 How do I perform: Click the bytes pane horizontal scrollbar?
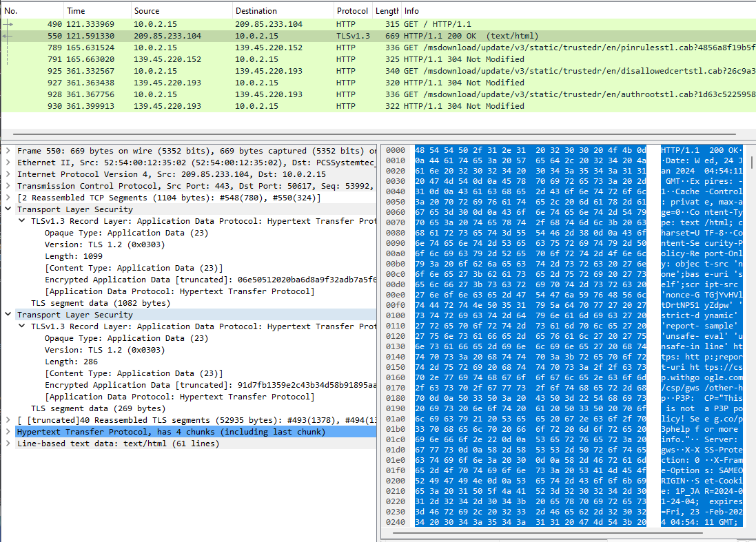pos(547,533)
